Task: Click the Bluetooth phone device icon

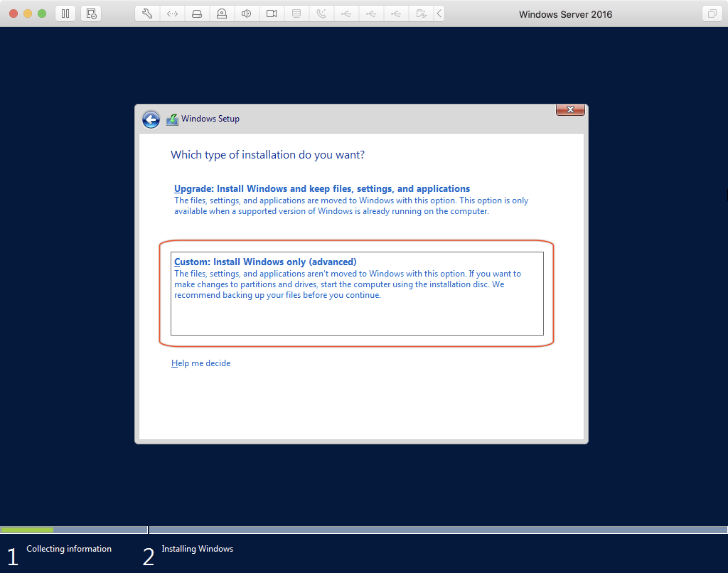Action: coord(321,14)
